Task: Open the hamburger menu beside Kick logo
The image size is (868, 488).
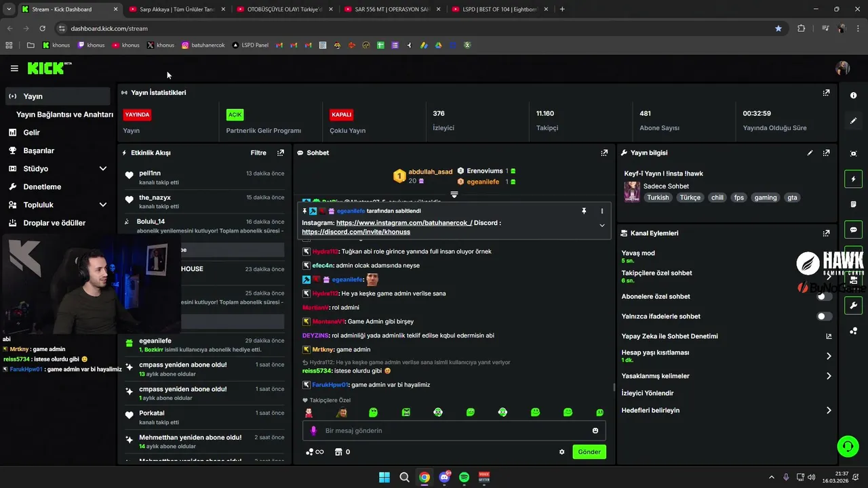Action: pyautogui.click(x=14, y=68)
